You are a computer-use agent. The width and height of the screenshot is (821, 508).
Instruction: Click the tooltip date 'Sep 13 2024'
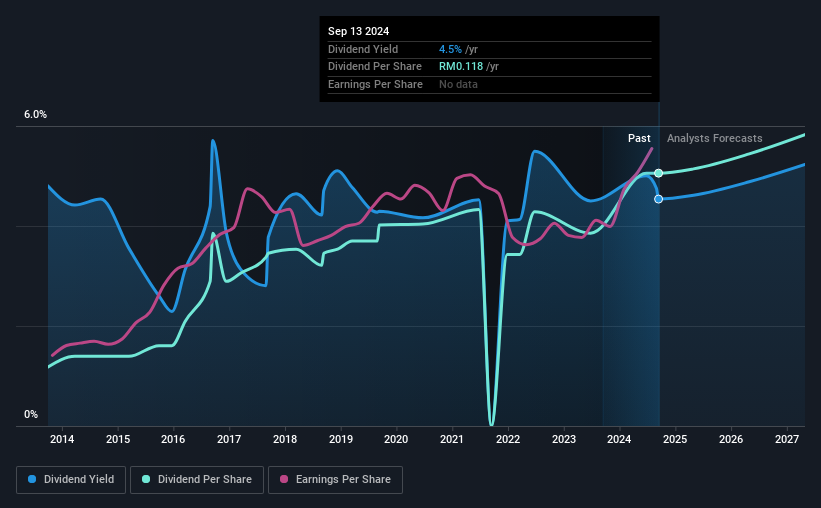359,31
